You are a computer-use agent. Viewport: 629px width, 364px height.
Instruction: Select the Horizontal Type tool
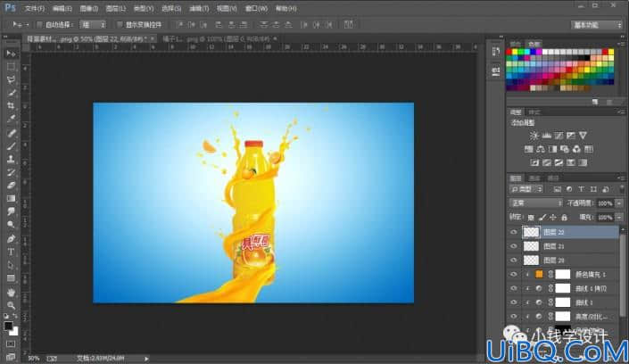point(11,252)
